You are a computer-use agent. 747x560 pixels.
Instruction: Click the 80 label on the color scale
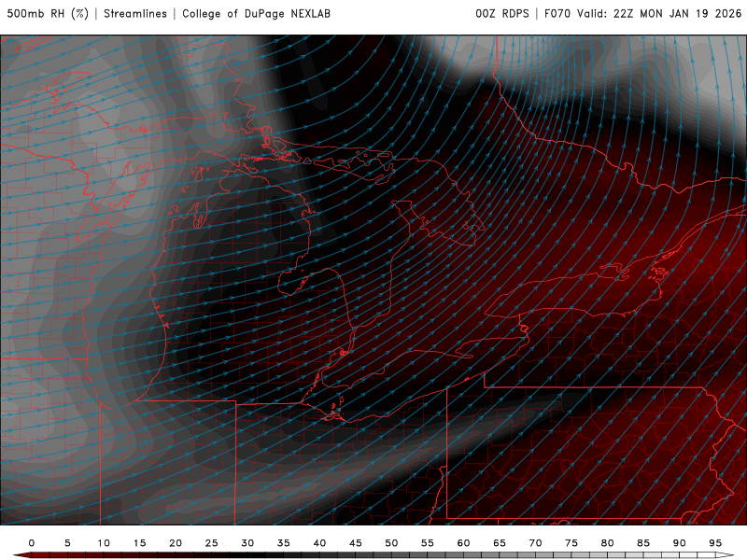coord(608,543)
